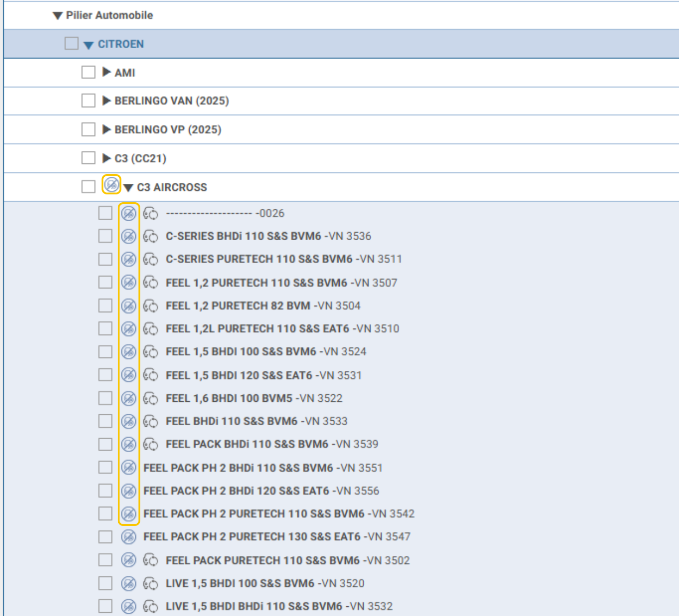Click the car refresh icon for C-SERIES PURETECH VN 3511

click(150, 259)
